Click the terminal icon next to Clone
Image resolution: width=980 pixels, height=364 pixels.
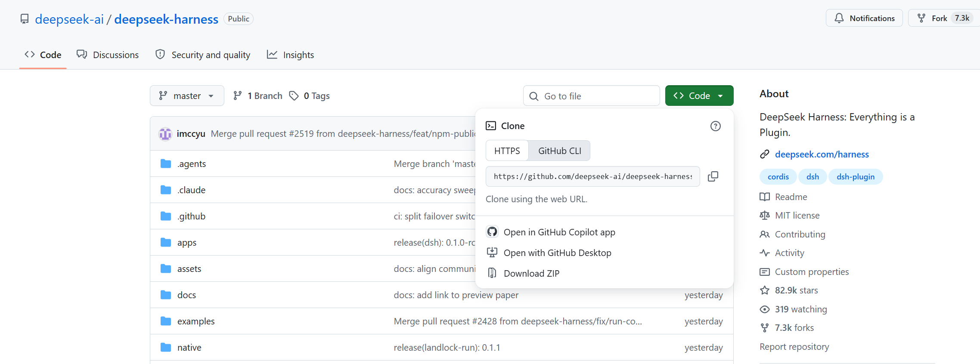click(x=491, y=126)
